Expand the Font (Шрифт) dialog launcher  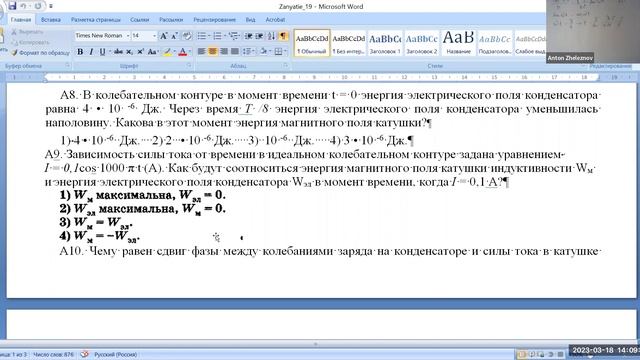coord(189,65)
